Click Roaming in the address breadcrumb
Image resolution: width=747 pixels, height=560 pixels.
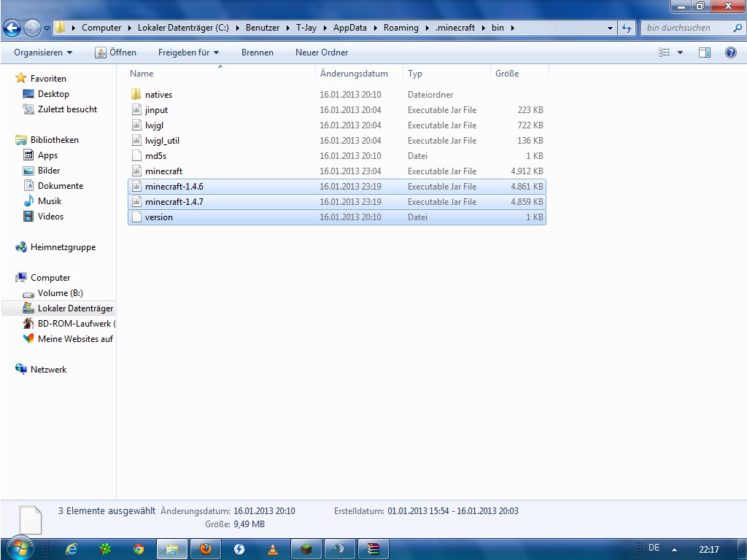tap(401, 28)
